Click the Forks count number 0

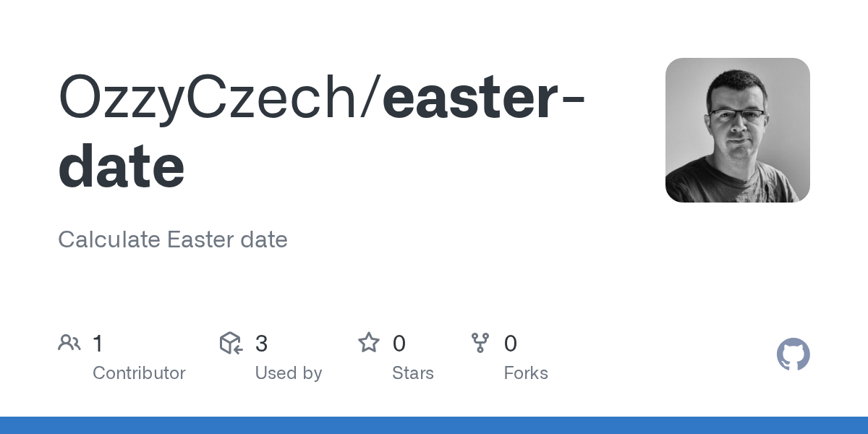(x=510, y=344)
